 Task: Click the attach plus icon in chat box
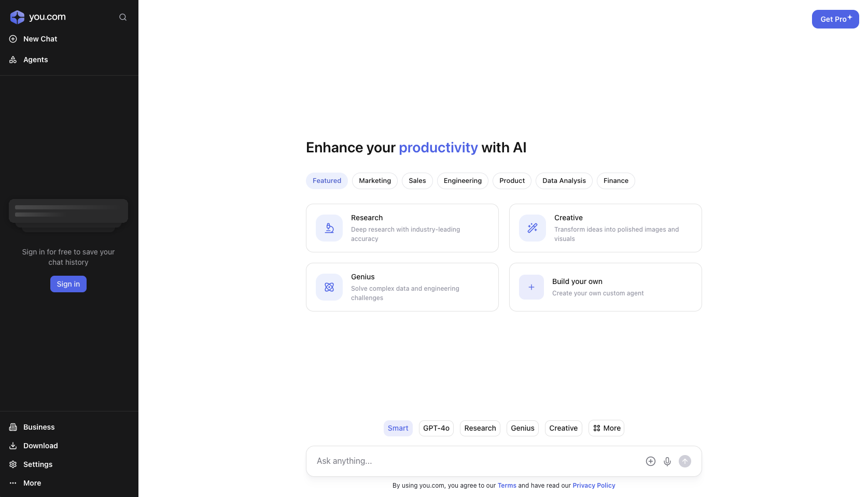pos(651,461)
